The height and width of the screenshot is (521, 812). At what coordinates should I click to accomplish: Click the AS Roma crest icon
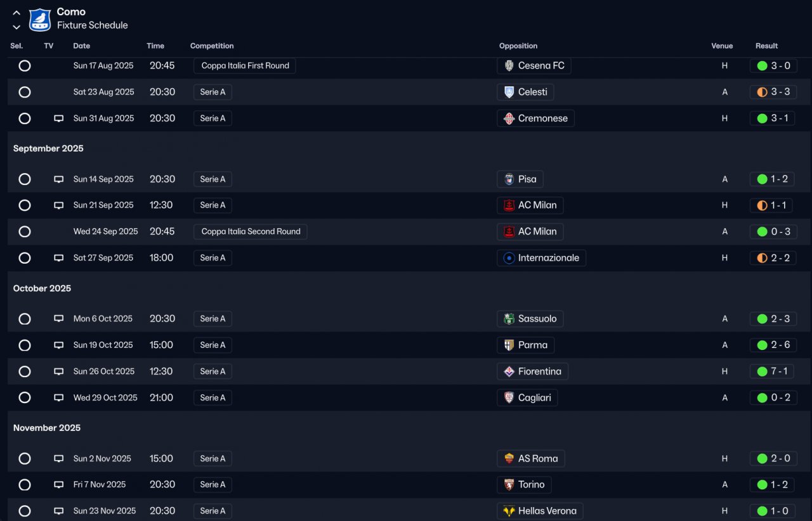click(x=509, y=459)
